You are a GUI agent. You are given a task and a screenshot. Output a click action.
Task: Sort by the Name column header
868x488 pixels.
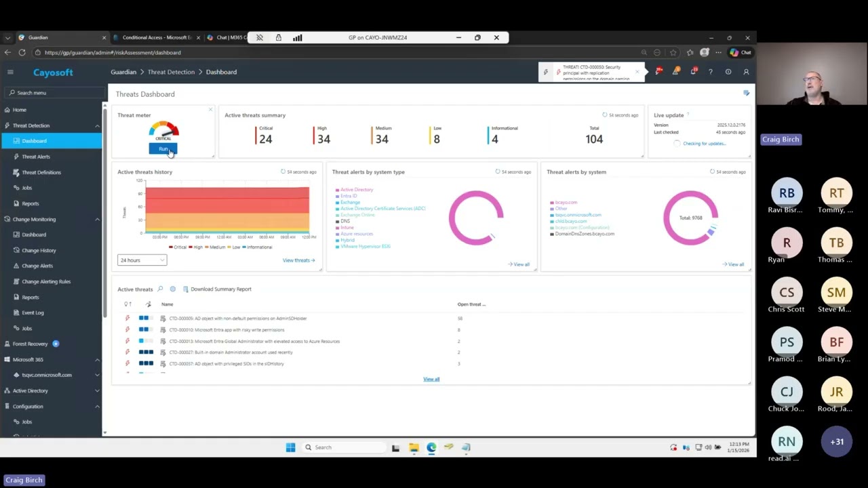tap(167, 304)
